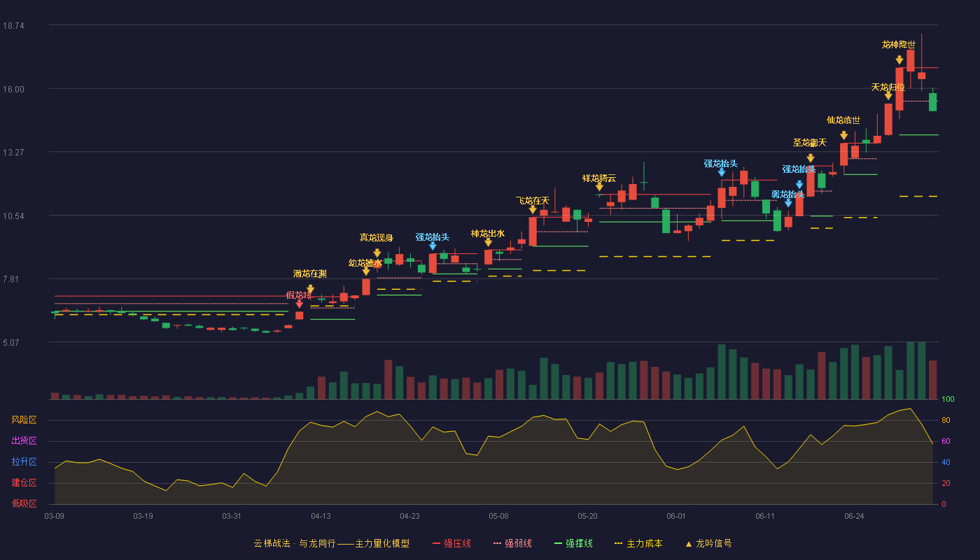Toggle the 强压线 legend series

pyautogui.click(x=451, y=543)
